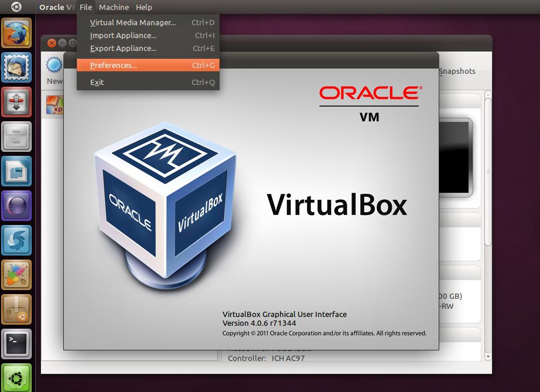Open the Ubuntu Software Center package icon
This screenshot has height=392, width=540.
16,309
